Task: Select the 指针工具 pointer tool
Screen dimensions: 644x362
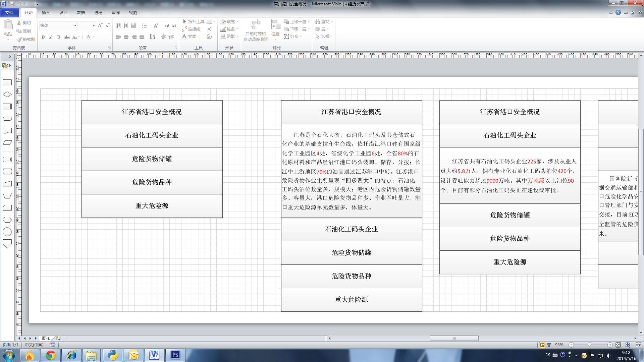Action: click(x=193, y=22)
